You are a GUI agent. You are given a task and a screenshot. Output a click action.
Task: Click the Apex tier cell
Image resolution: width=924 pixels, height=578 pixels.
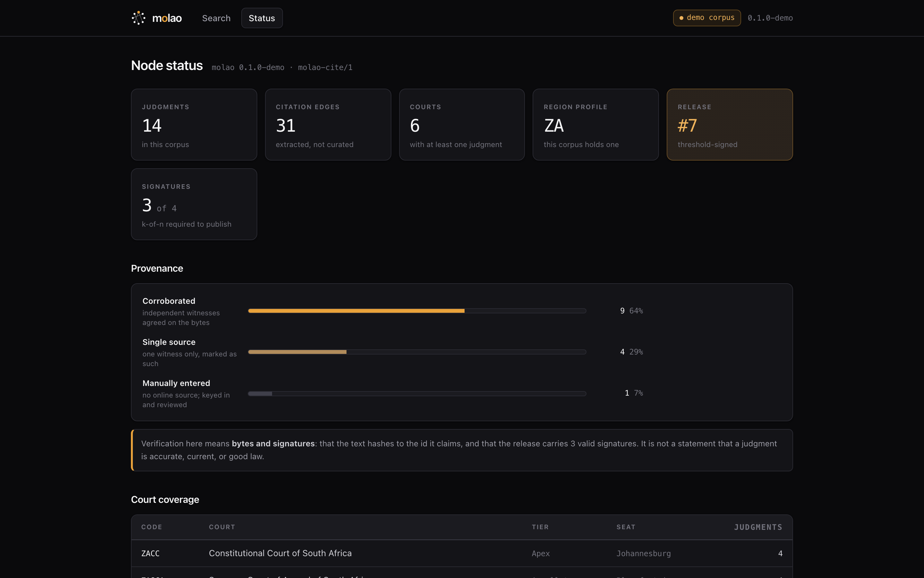pos(541,553)
